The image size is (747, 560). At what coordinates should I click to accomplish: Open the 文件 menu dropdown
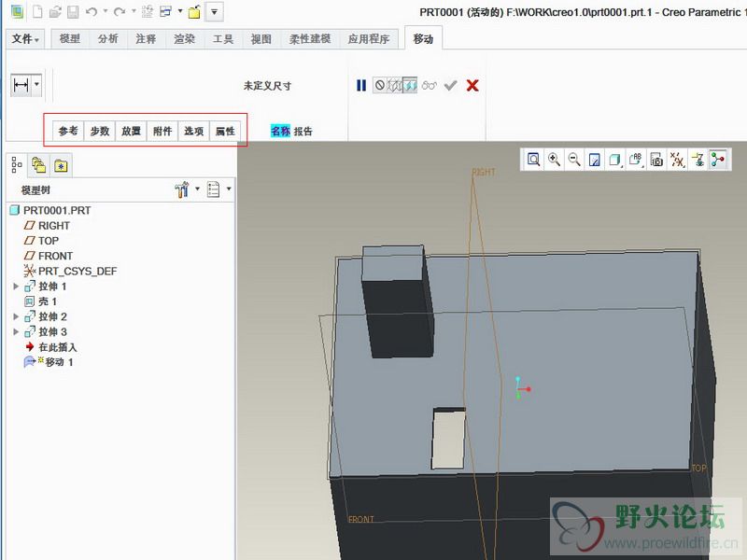coord(25,38)
